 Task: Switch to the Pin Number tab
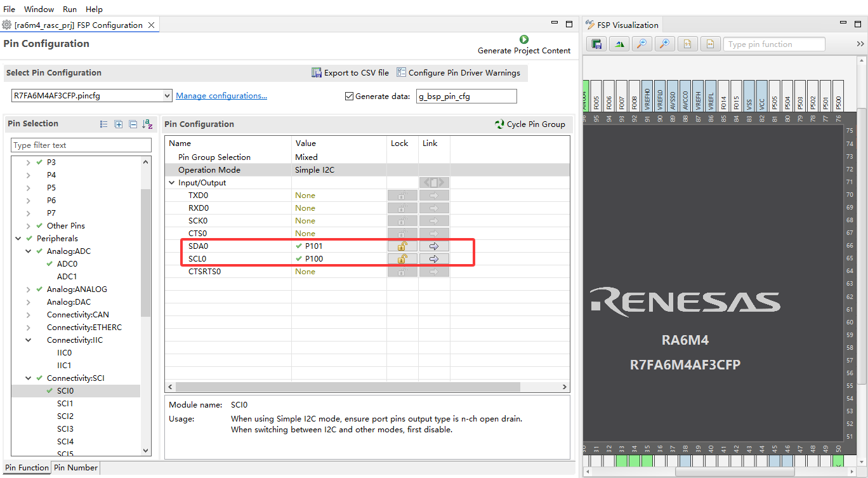76,468
